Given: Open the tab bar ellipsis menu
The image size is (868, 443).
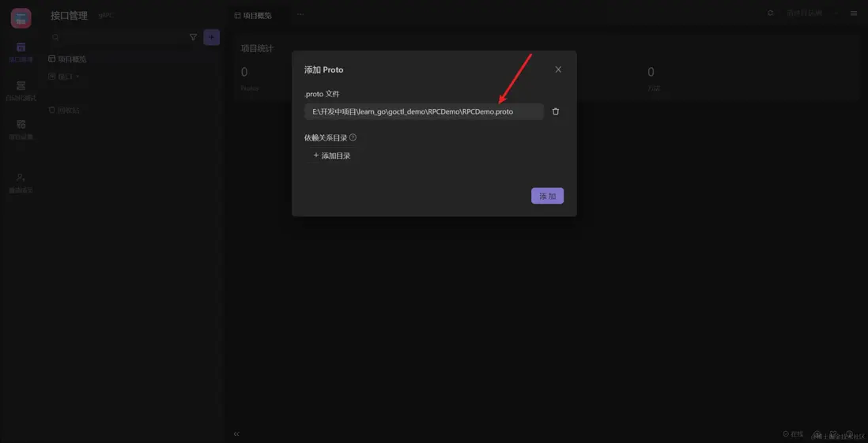Looking at the screenshot, I should 300,14.
